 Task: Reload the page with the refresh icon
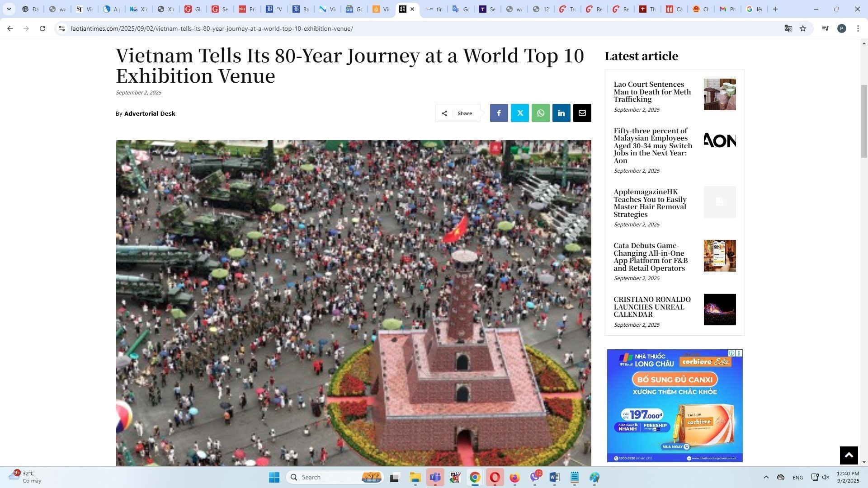pos(42,28)
